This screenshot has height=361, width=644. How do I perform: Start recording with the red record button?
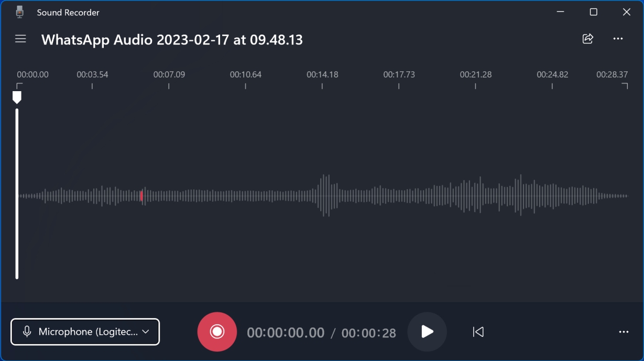[x=217, y=332]
